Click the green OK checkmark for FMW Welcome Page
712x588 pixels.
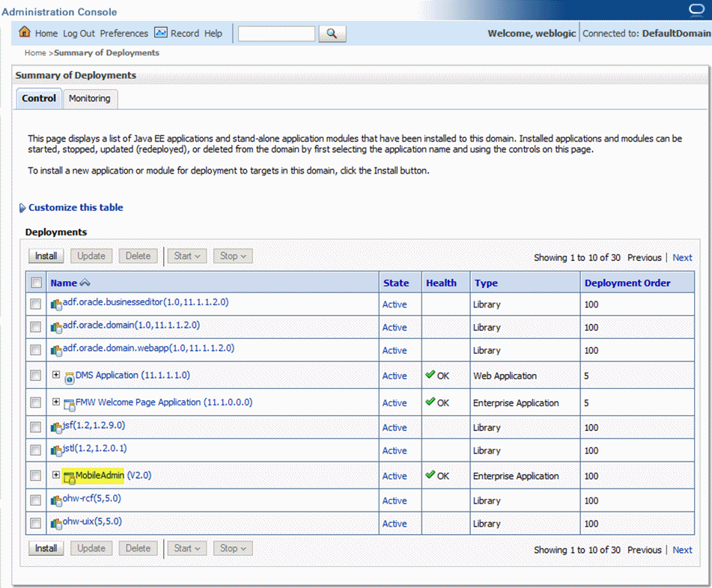point(430,402)
